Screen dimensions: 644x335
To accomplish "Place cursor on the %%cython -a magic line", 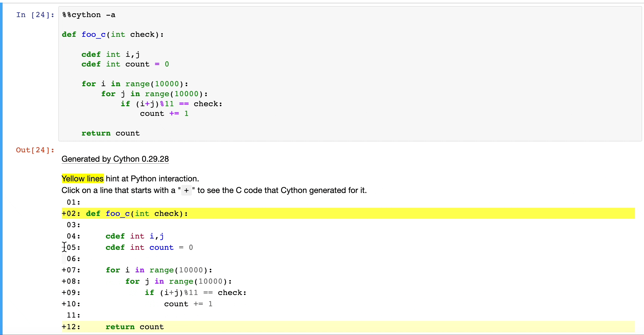I will (x=88, y=15).
